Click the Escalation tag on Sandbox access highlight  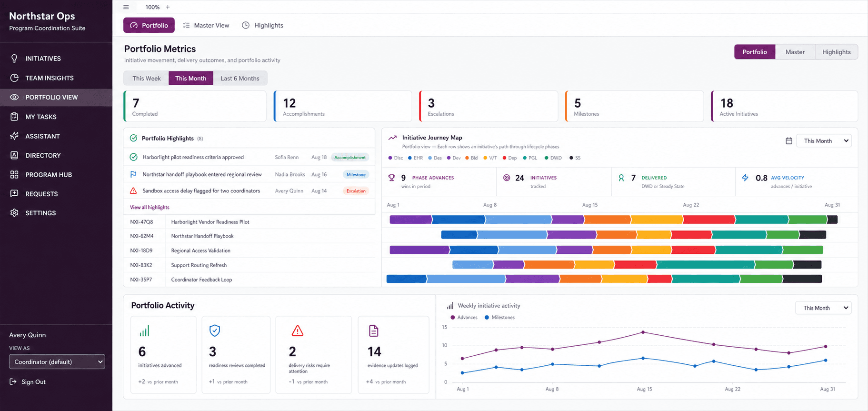click(356, 191)
